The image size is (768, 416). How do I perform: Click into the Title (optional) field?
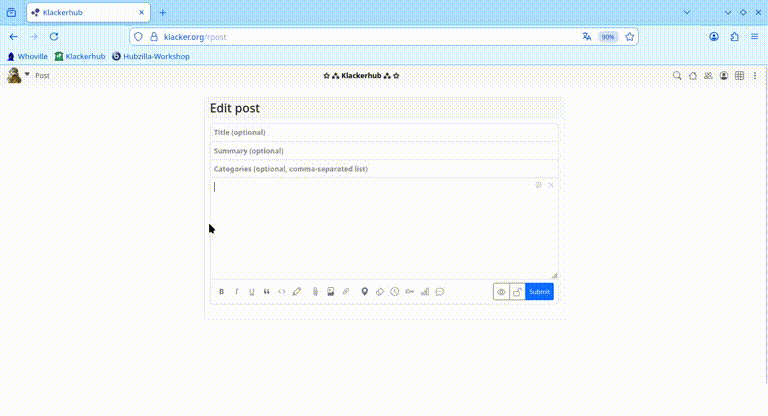tap(384, 132)
